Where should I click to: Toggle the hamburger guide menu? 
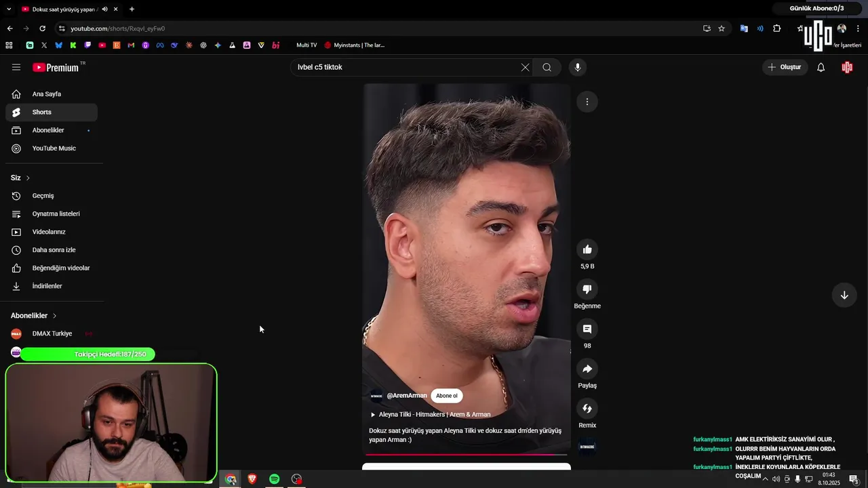pos(16,67)
